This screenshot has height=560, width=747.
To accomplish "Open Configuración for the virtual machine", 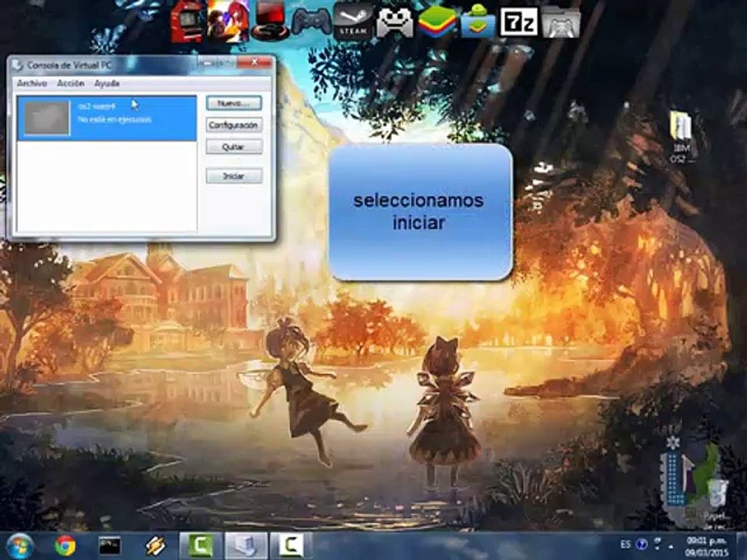I will click(234, 125).
